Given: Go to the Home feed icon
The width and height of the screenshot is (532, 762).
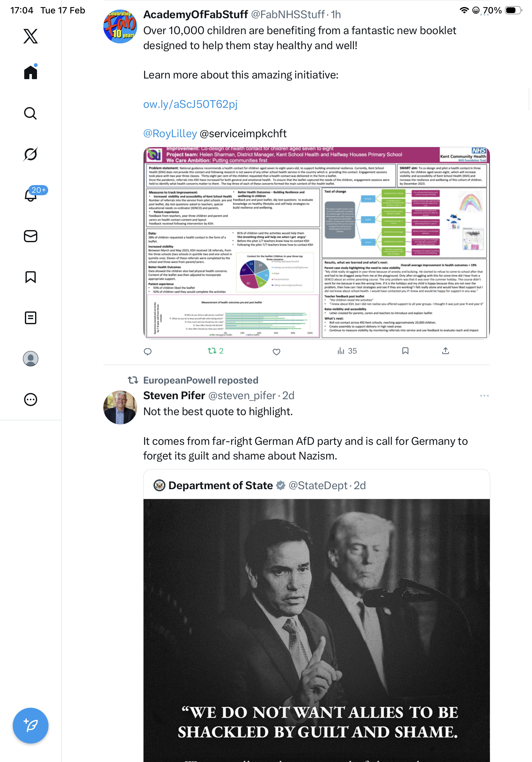Looking at the screenshot, I should tap(31, 72).
